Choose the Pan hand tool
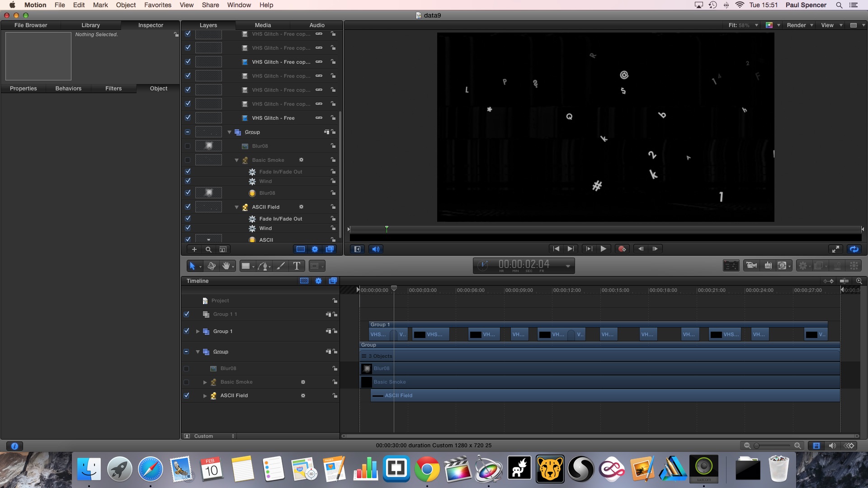This screenshot has height=488, width=868. 226,266
